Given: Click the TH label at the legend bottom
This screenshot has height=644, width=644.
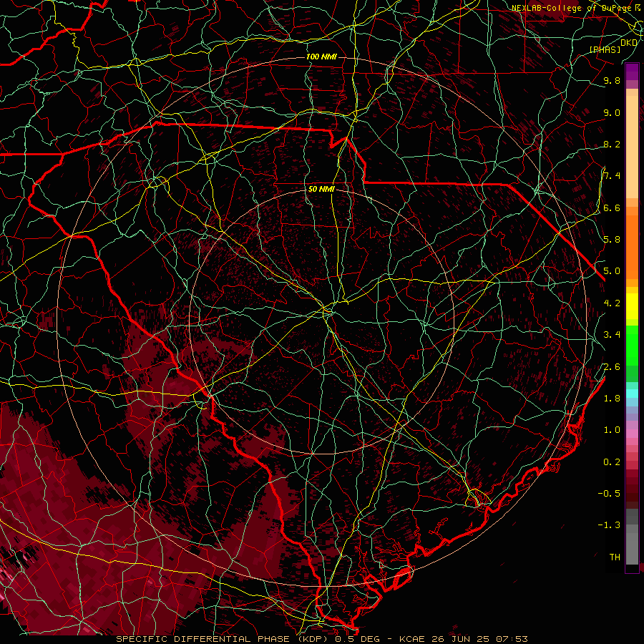Looking at the screenshot, I should 615,557.
